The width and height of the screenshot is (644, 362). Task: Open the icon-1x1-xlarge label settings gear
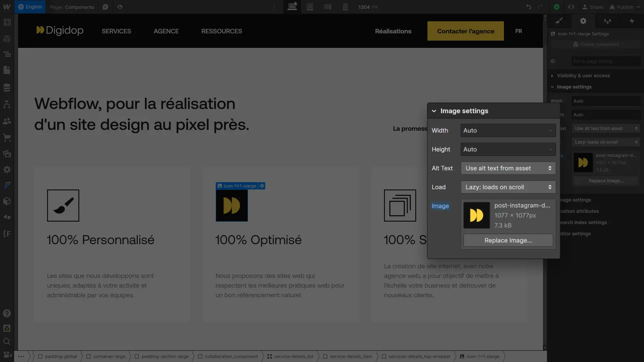262,186
